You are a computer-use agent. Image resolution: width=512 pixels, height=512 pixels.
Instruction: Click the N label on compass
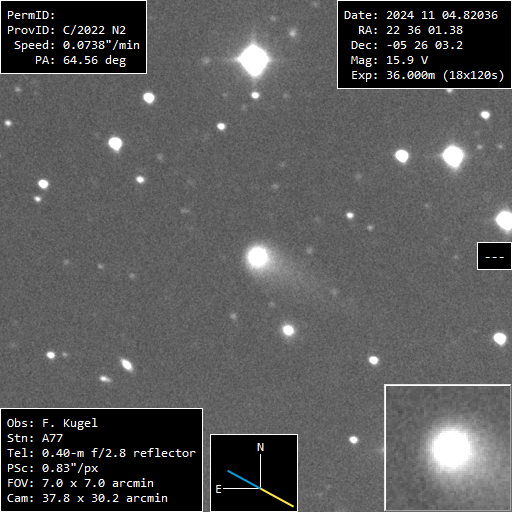point(260,447)
